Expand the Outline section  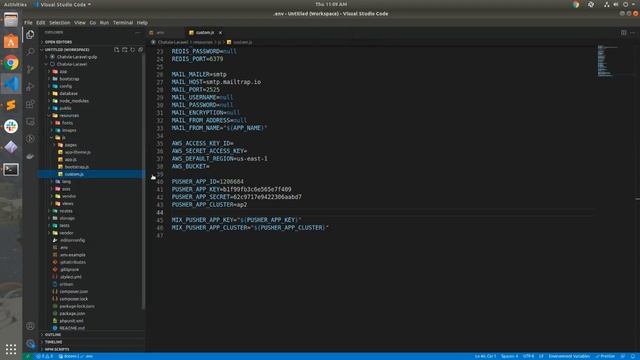click(x=53, y=335)
